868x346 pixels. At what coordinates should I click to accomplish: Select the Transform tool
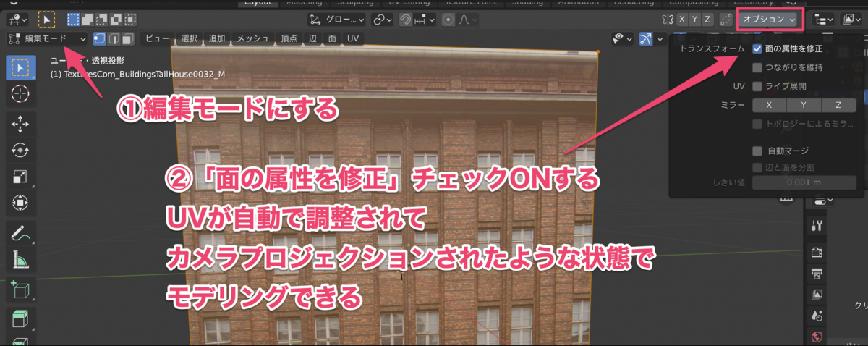[20, 202]
